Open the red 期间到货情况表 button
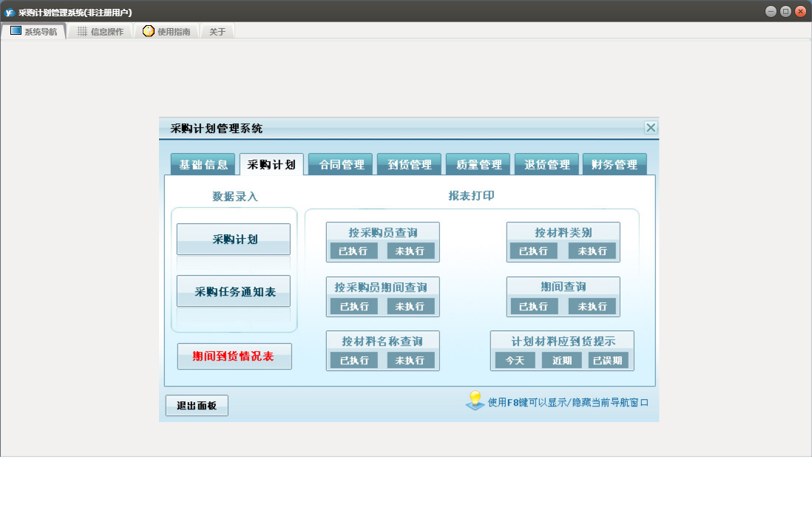 [x=234, y=356]
